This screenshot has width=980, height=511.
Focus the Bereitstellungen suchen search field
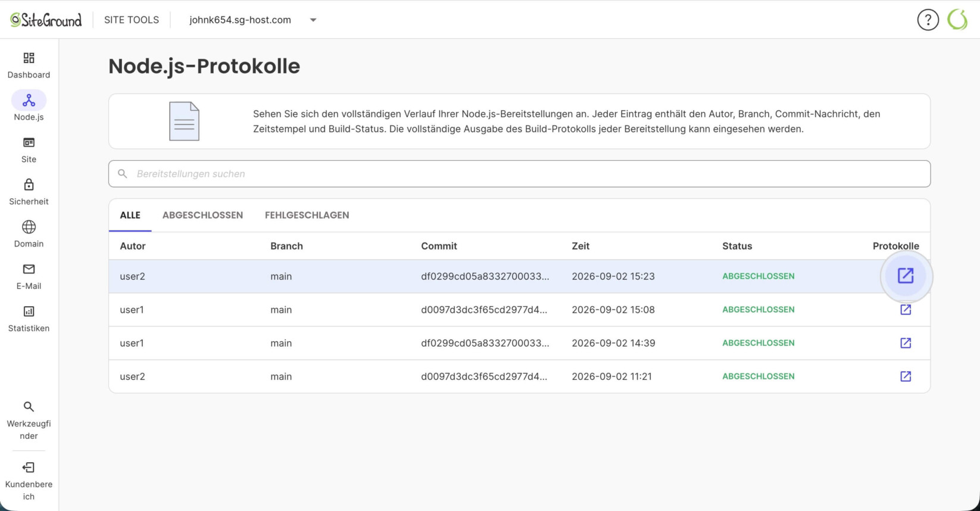tap(519, 174)
